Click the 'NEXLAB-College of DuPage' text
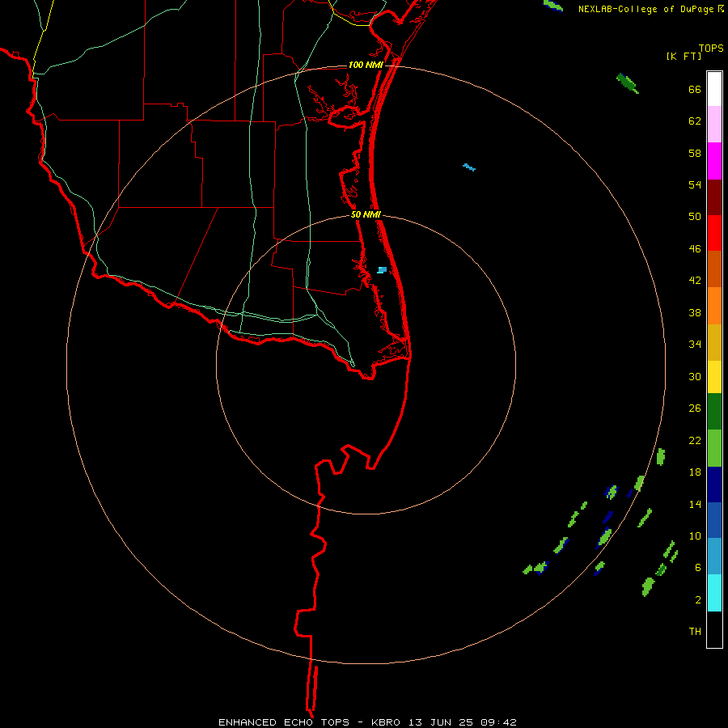This screenshot has width=728, height=728. [x=647, y=9]
